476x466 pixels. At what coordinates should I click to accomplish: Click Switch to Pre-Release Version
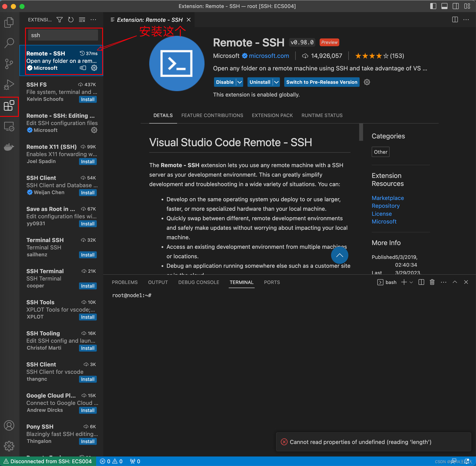tap(322, 82)
